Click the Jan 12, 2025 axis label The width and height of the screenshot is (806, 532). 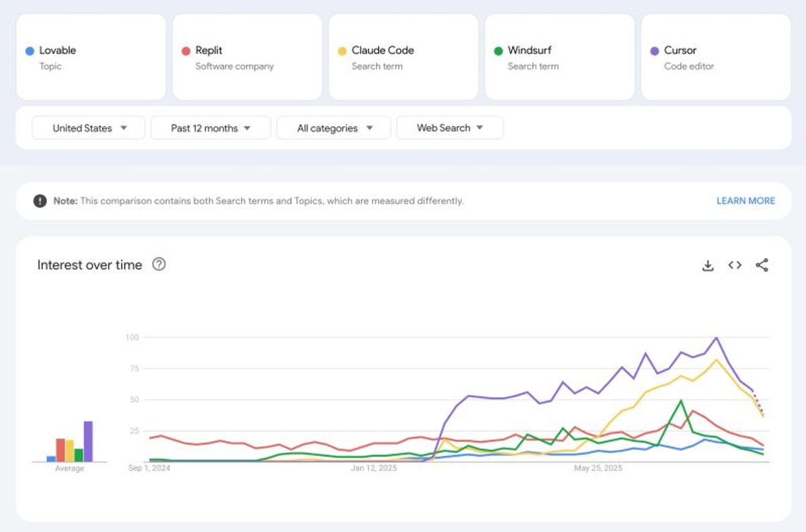373,468
